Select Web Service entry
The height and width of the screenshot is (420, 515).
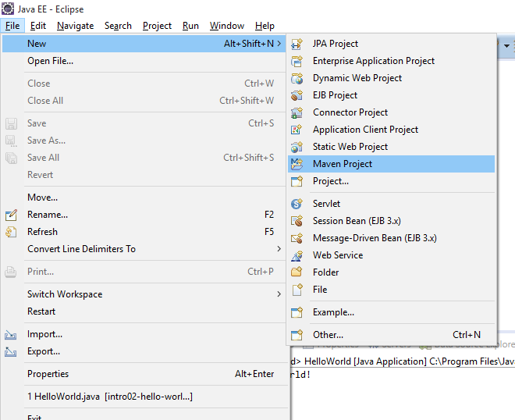click(x=391, y=255)
